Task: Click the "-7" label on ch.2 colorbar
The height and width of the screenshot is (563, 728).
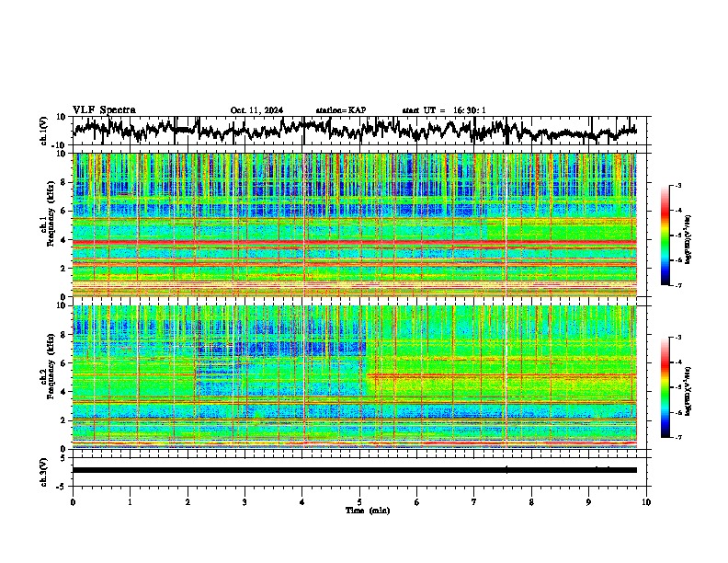Action: (x=677, y=437)
